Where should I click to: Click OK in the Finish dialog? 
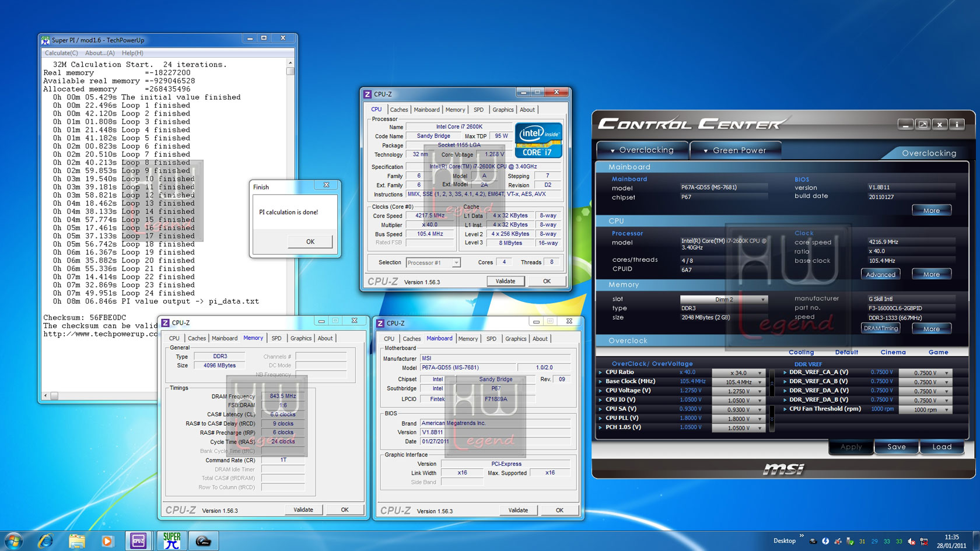point(310,241)
